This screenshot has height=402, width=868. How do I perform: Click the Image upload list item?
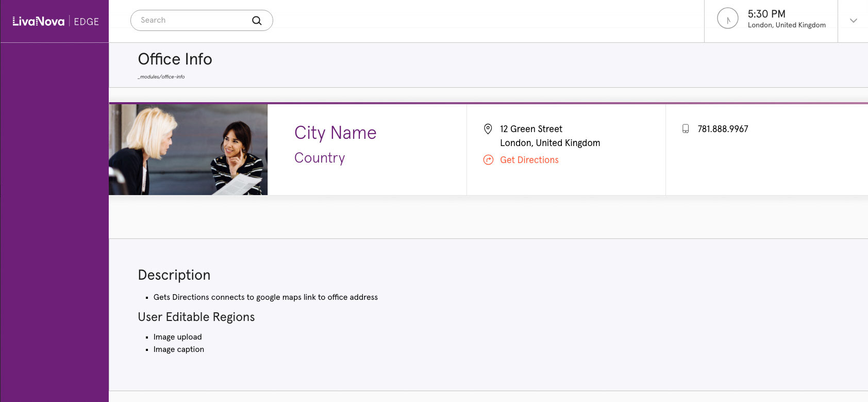point(178,337)
